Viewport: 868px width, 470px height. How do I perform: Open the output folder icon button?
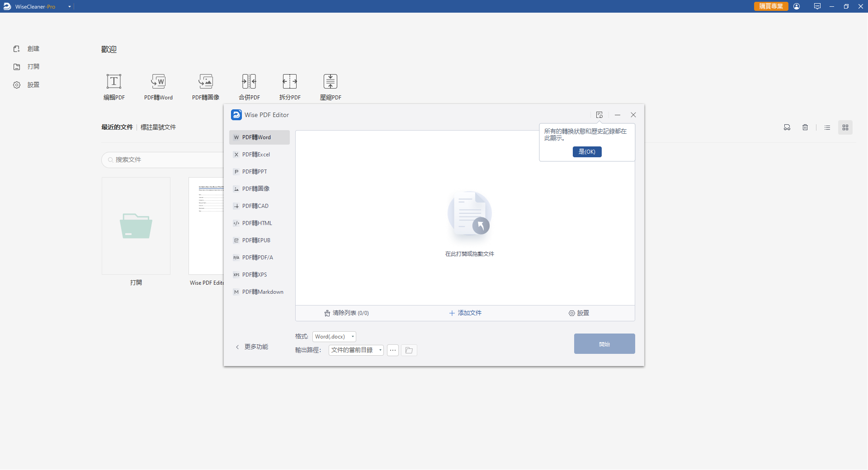(409, 350)
